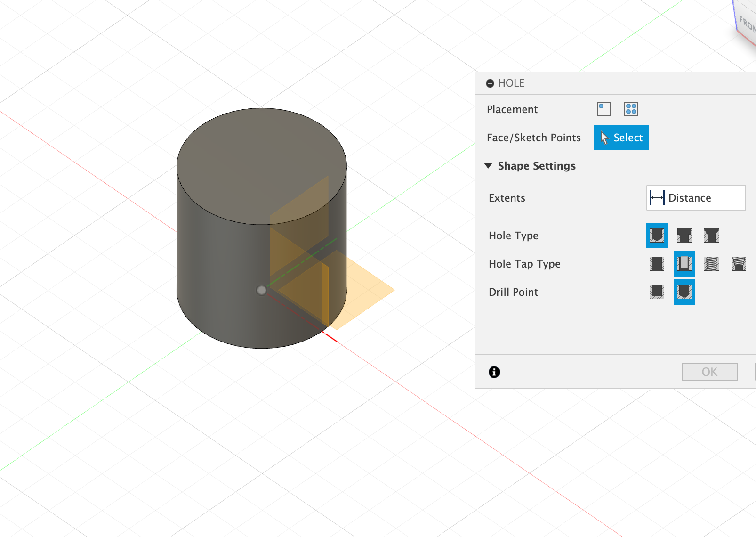Select the Simple hole type
756x537 pixels.
657,236
